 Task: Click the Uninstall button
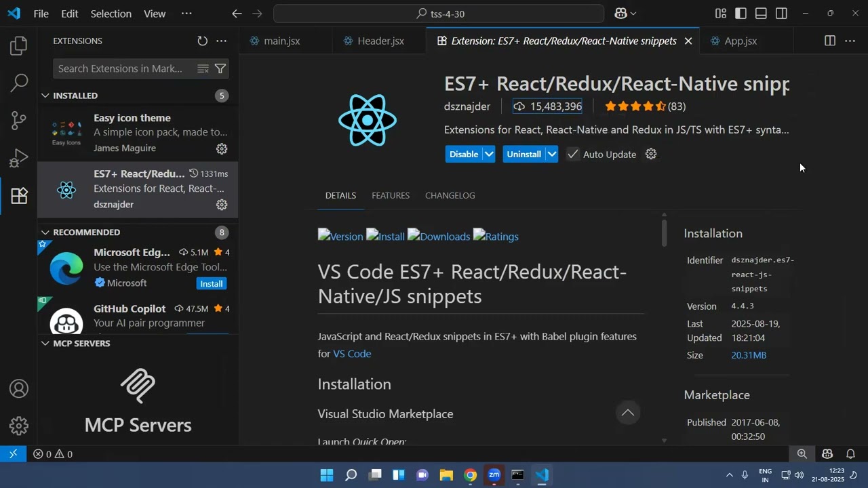click(x=524, y=155)
